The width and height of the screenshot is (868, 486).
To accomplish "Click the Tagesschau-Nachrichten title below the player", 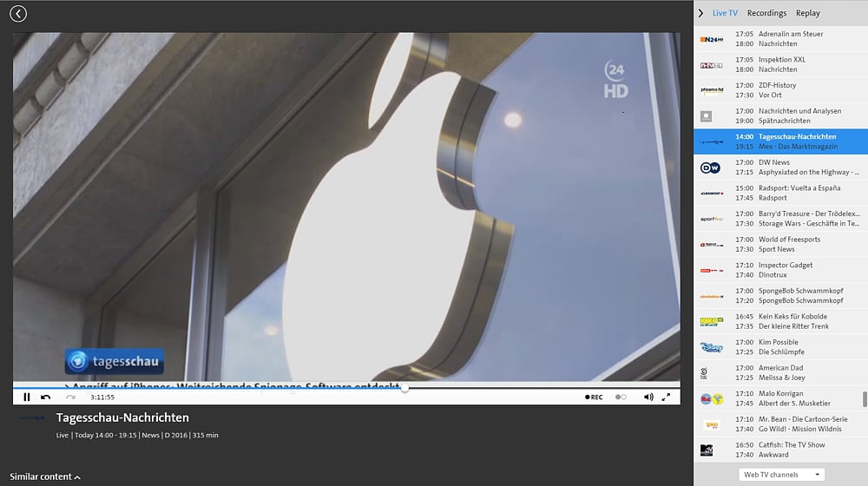I will (122, 417).
